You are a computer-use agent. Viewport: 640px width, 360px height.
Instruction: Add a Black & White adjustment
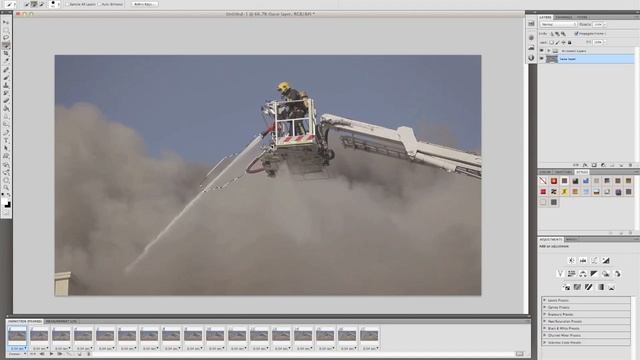point(594,274)
